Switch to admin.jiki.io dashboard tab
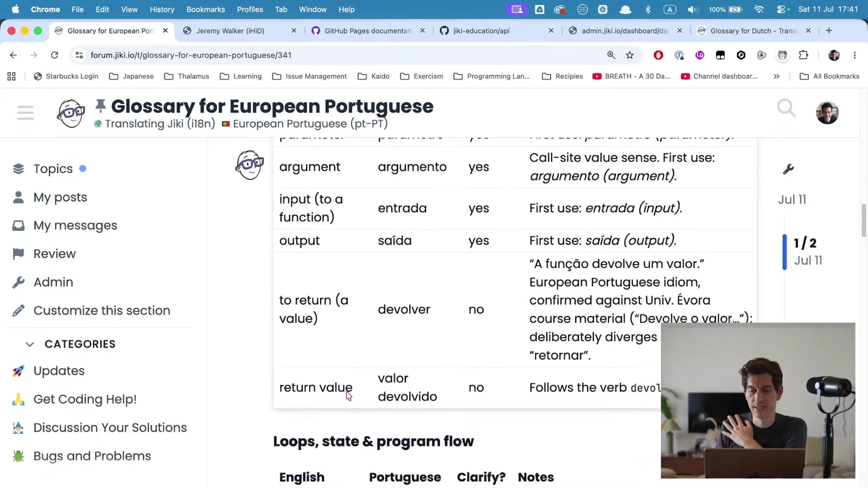Screen dimensions: 868x488 (625, 31)
